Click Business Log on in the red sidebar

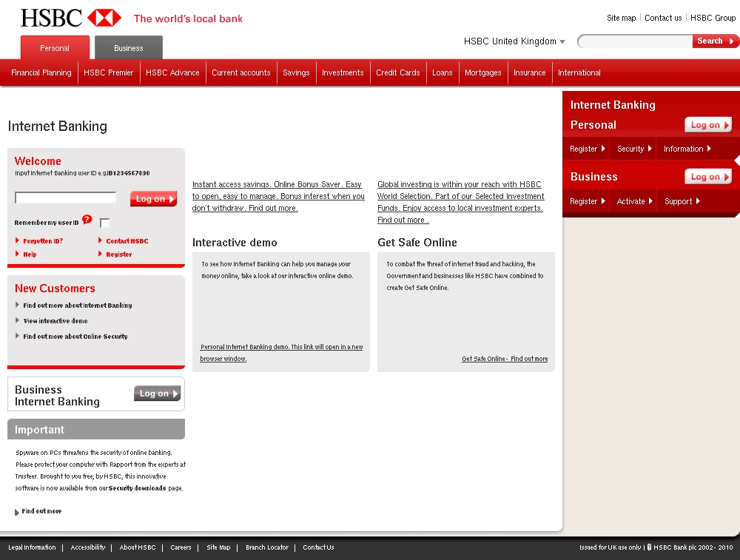pyautogui.click(x=708, y=177)
